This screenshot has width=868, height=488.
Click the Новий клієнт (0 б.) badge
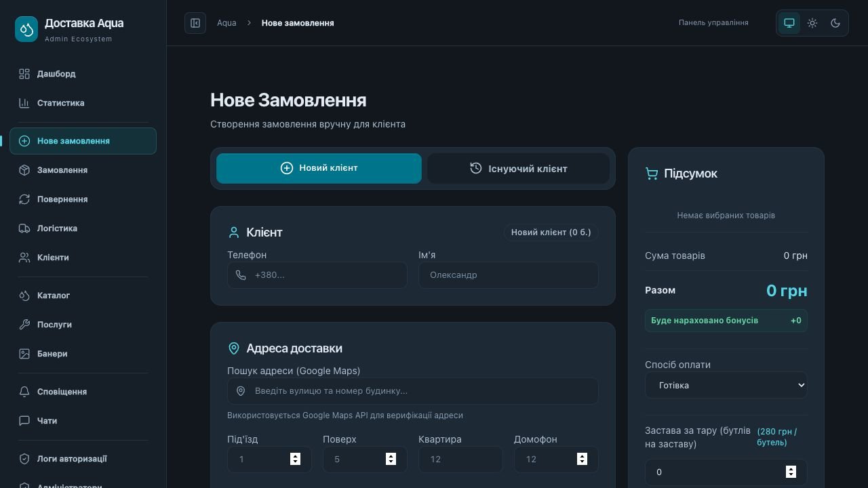[551, 232]
